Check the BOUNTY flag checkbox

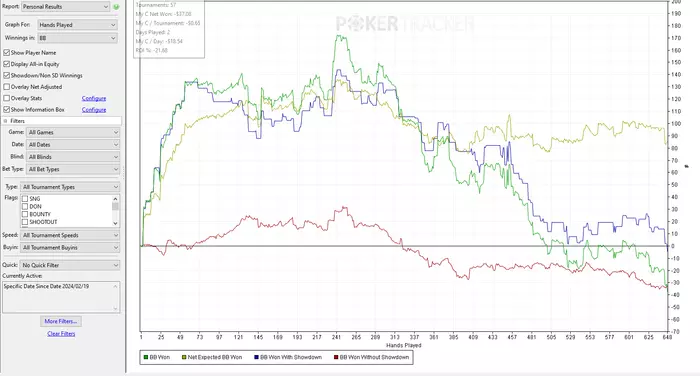[x=25, y=214]
